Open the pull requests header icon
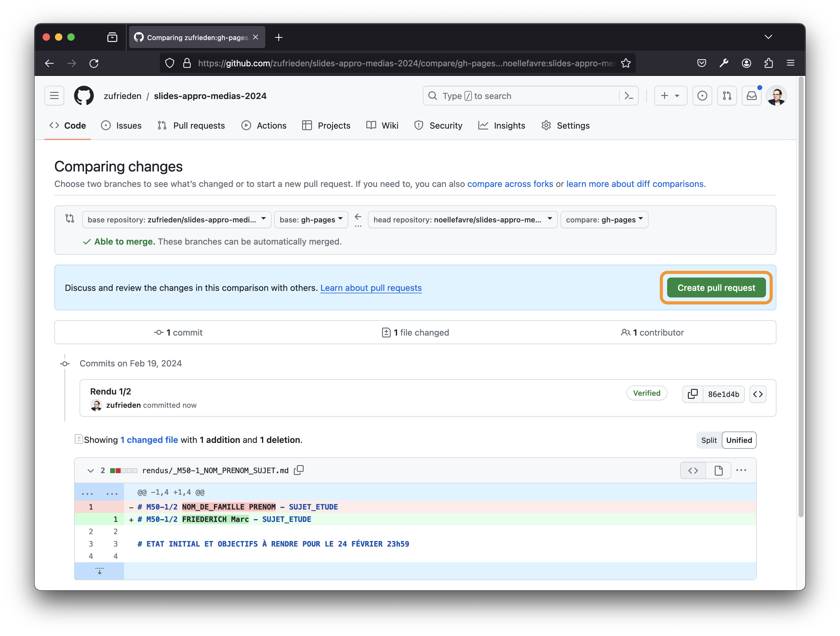840x636 pixels. [727, 96]
